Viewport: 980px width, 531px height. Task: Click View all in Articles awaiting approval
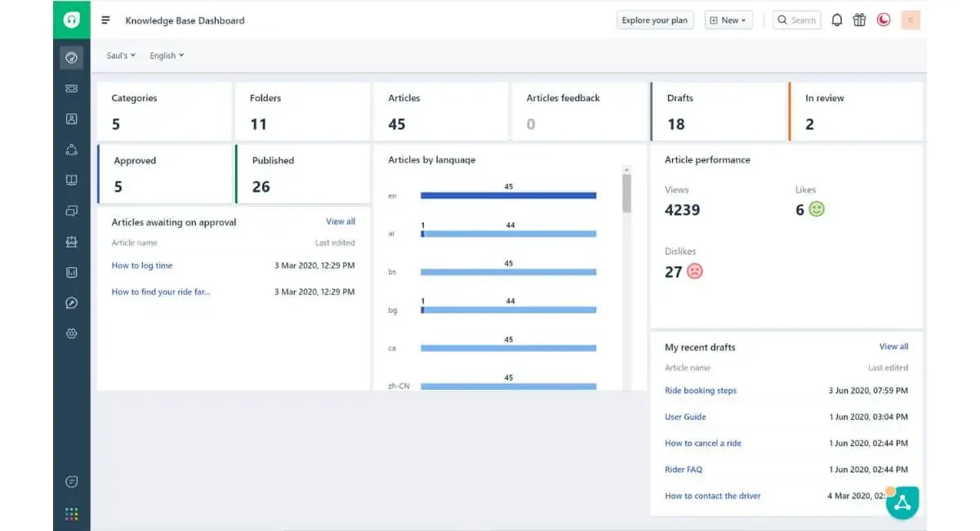click(x=341, y=221)
